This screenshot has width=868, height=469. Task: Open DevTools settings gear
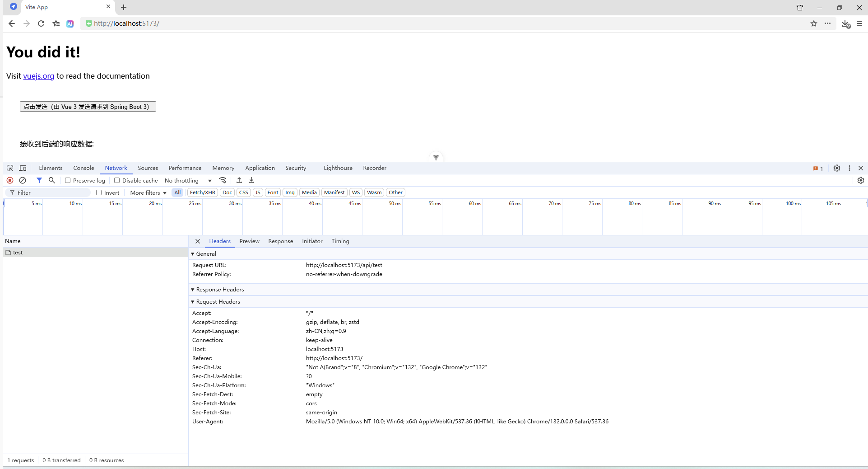(x=837, y=168)
